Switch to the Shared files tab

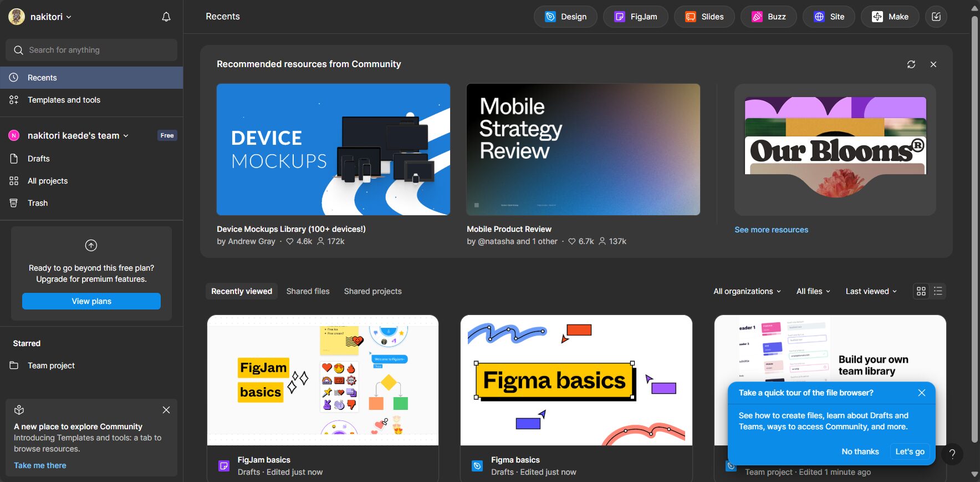coord(308,291)
